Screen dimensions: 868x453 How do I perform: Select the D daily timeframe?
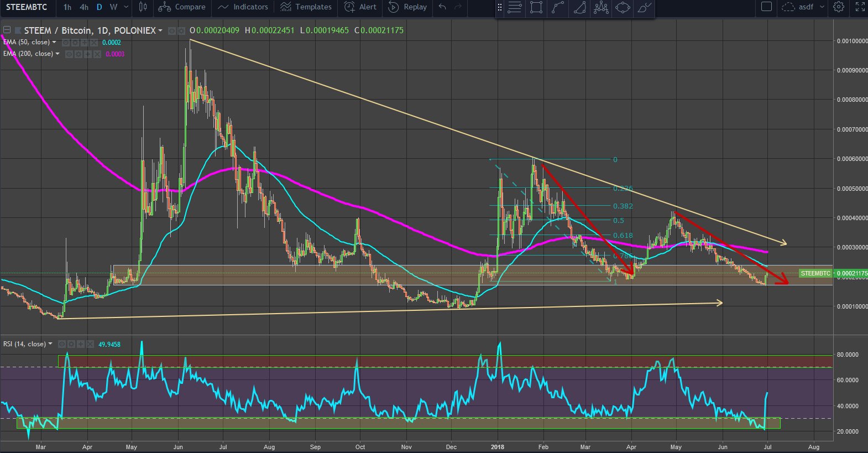point(100,7)
